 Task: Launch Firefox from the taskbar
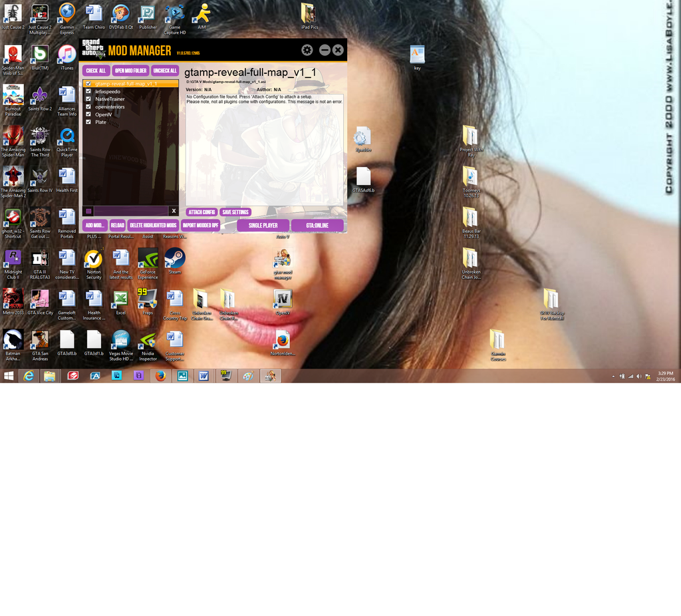160,376
